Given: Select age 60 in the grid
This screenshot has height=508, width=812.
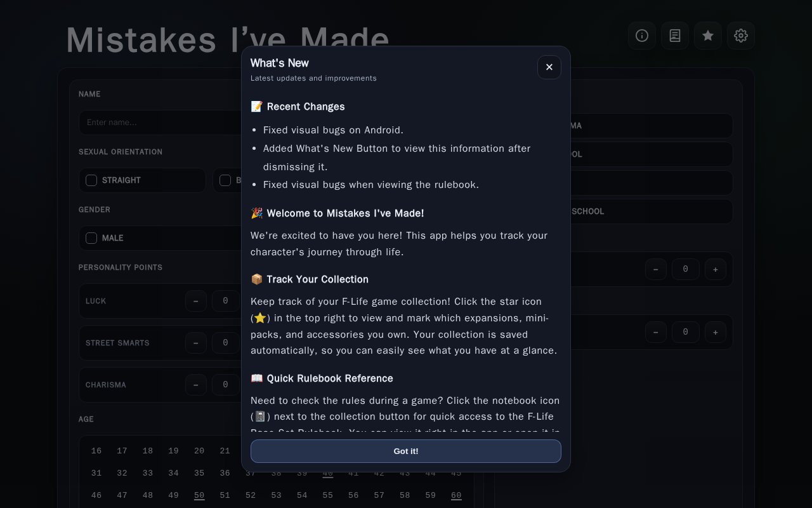Looking at the screenshot, I should coord(456,495).
